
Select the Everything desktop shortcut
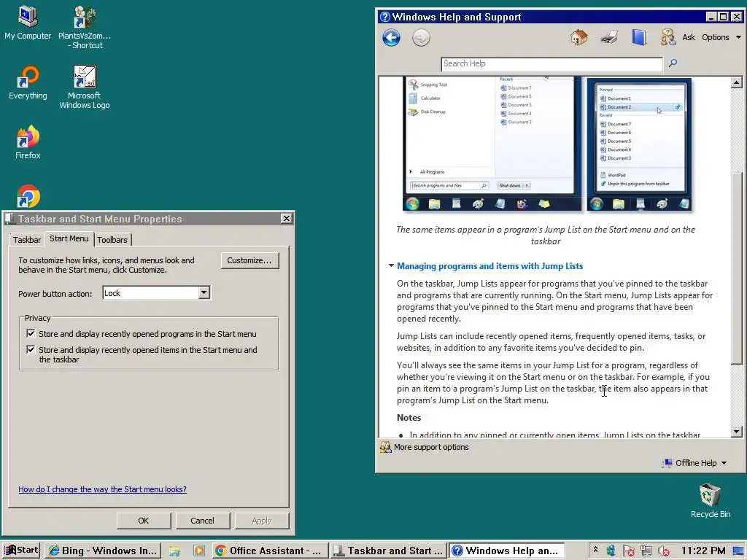[x=28, y=83]
